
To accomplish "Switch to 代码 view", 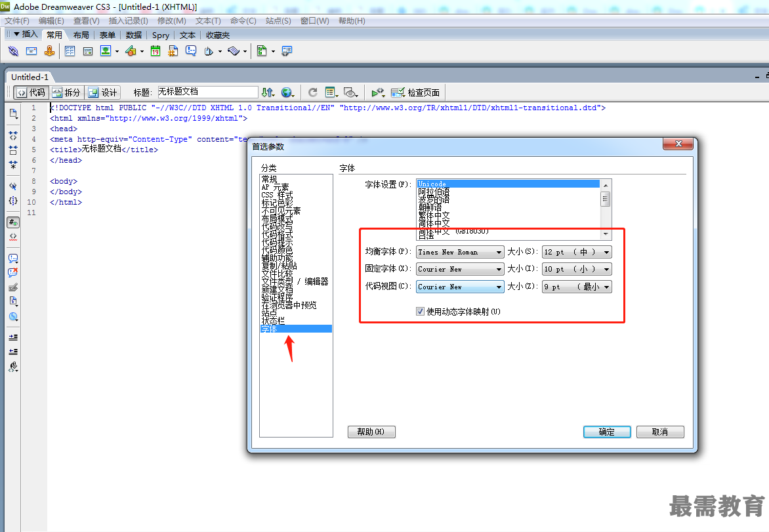I will [31, 92].
